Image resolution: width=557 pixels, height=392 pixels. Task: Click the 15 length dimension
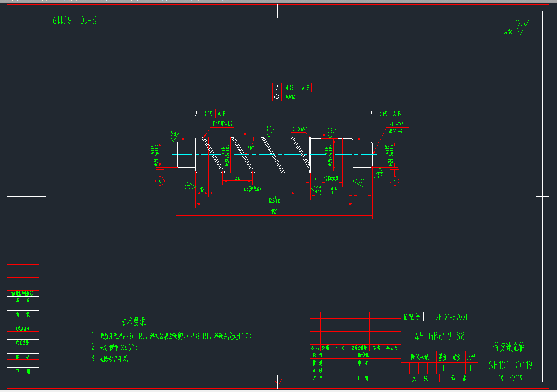[x=363, y=192]
